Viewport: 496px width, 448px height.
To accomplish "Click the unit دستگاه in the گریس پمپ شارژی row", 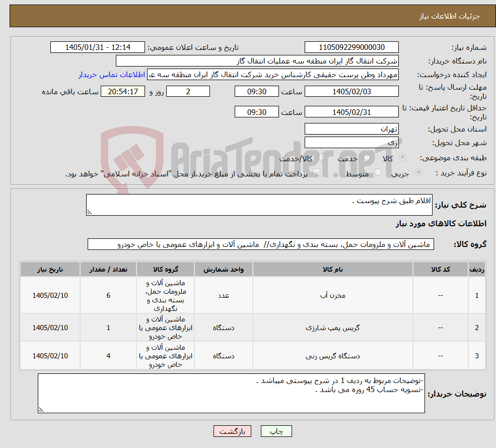I will [224, 328].
